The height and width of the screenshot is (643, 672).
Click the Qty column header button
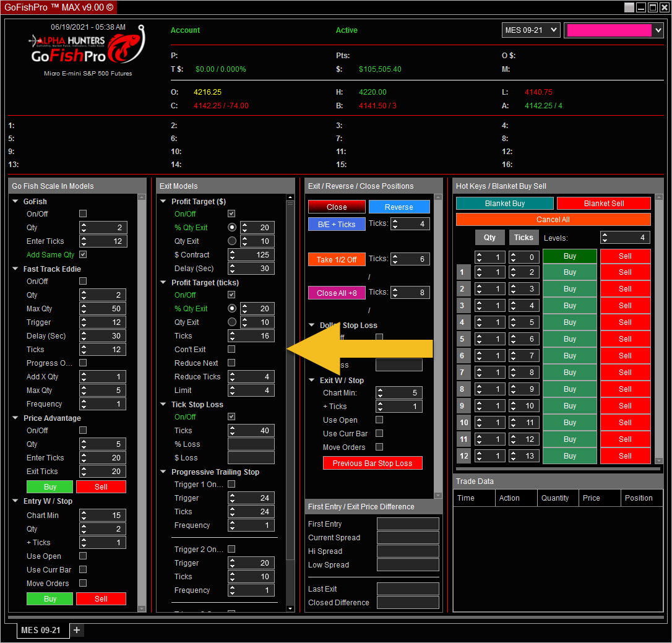coord(489,238)
